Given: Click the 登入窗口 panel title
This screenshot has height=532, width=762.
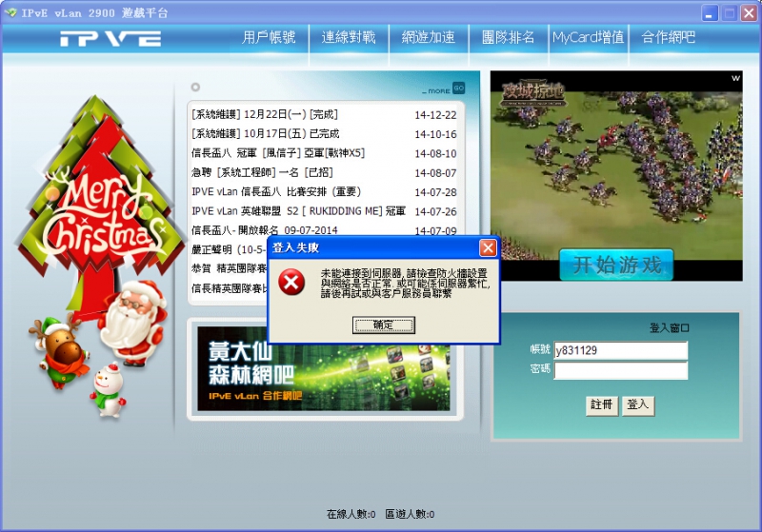Looking at the screenshot, I should point(670,328).
